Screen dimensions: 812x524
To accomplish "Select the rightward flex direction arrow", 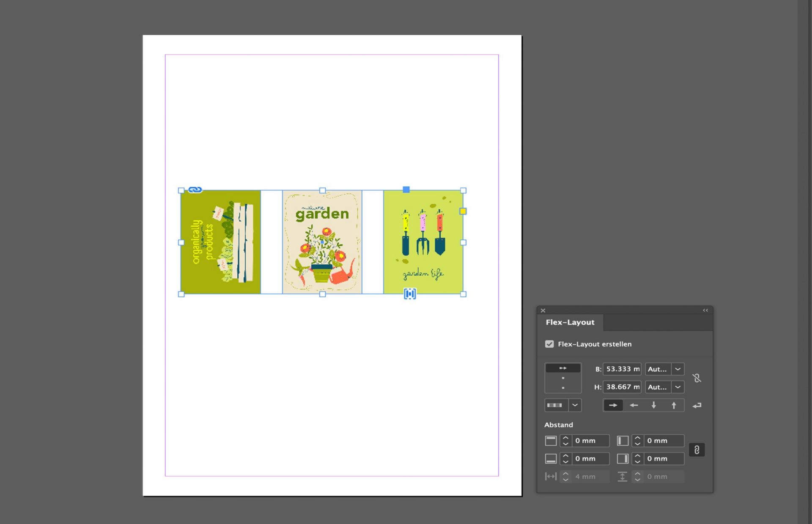I will [x=613, y=405].
